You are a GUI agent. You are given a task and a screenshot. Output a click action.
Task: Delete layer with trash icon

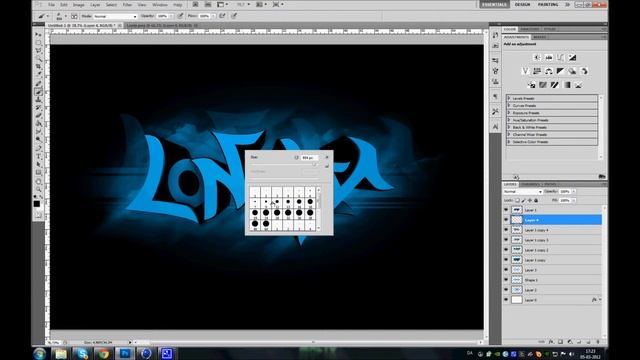[x=598, y=342]
